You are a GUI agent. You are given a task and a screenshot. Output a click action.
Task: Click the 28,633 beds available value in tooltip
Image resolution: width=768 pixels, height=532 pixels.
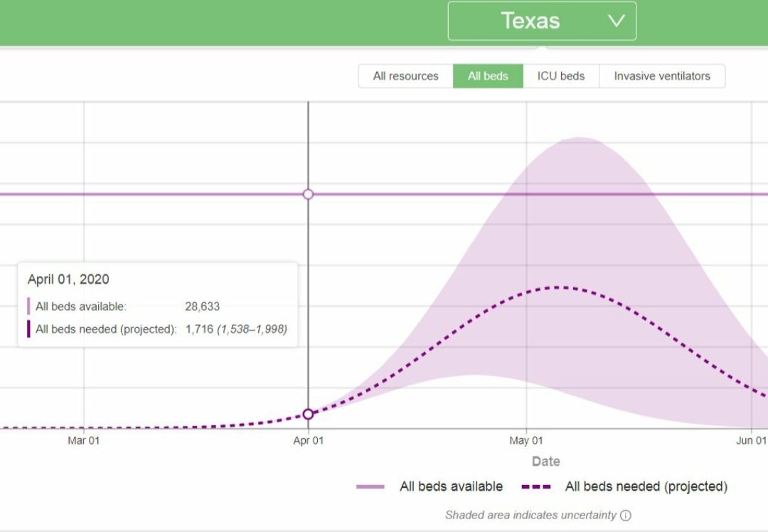click(x=202, y=307)
